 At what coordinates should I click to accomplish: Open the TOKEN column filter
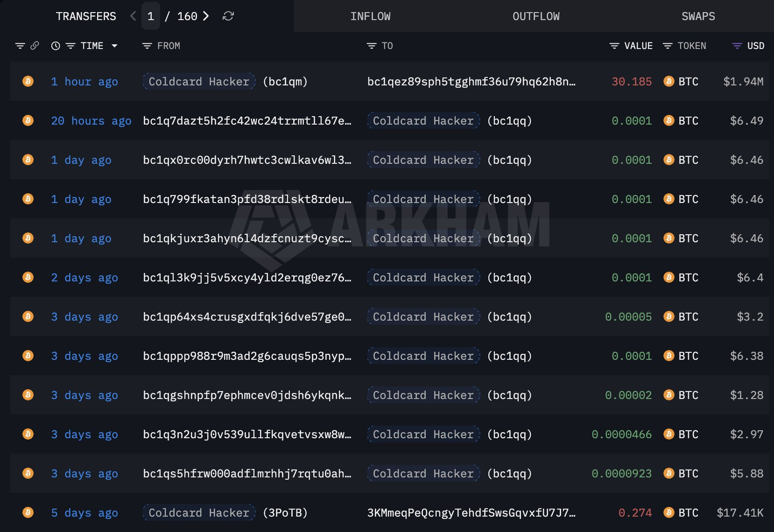point(668,46)
